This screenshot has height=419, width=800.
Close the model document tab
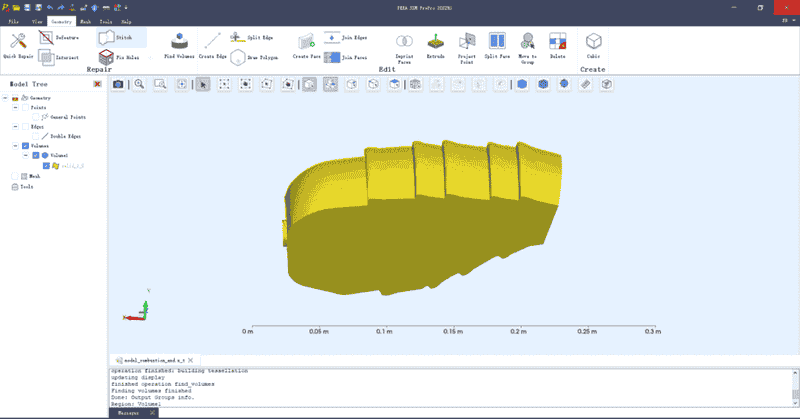190,360
